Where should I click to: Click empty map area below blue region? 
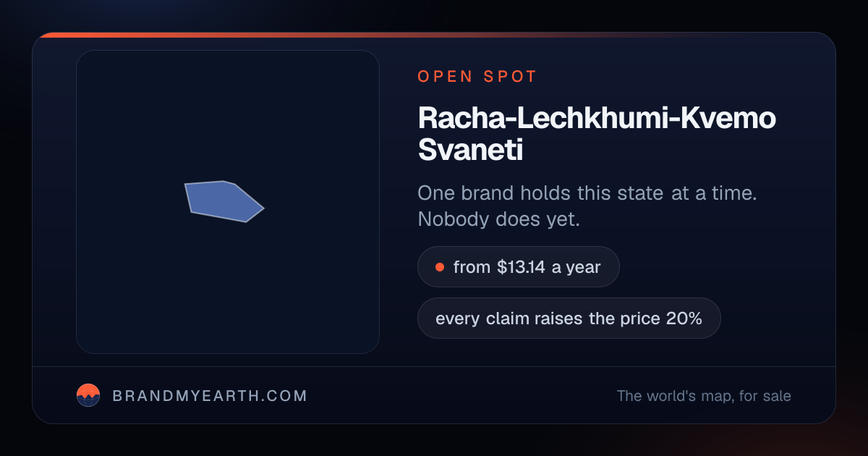click(x=228, y=290)
